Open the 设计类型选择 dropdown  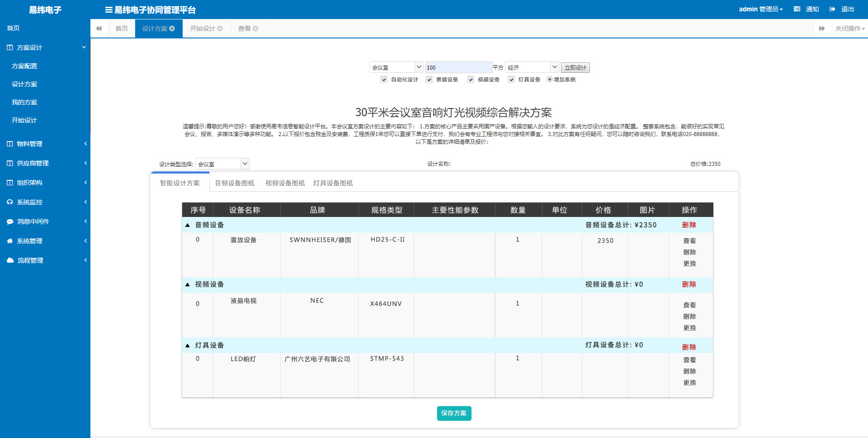point(222,164)
